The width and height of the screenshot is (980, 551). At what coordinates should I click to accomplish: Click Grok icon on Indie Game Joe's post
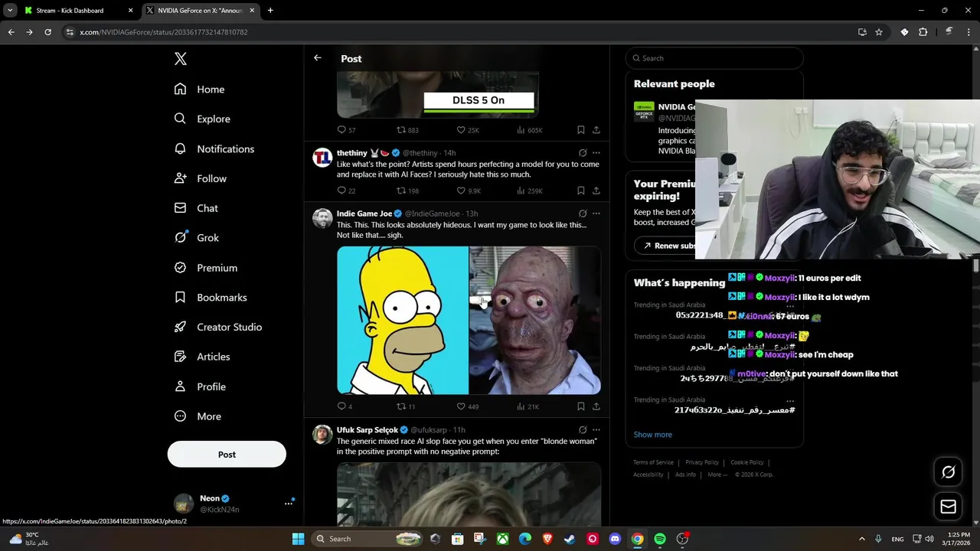pos(583,214)
